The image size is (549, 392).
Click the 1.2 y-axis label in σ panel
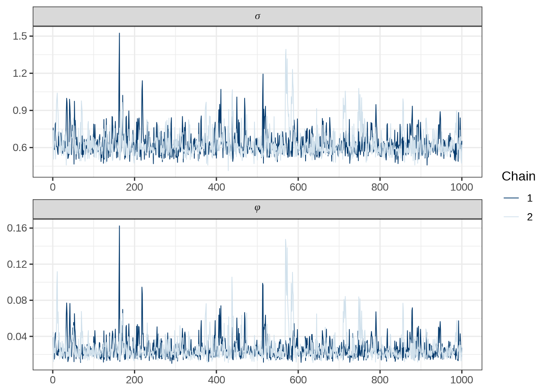pyautogui.click(x=20, y=73)
